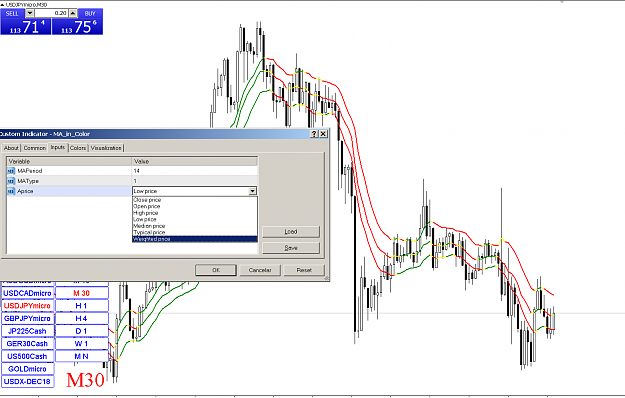Select GER30Cash symbol button
625x398 pixels.
pos(28,344)
